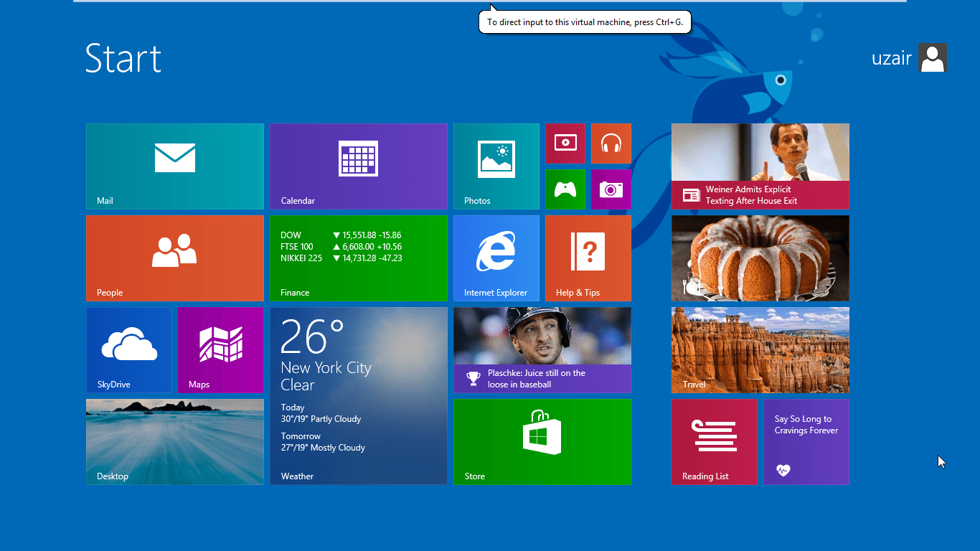Screen dimensions: 980x551
Task: Launch the Camera small tile
Action: click(611, 189)
